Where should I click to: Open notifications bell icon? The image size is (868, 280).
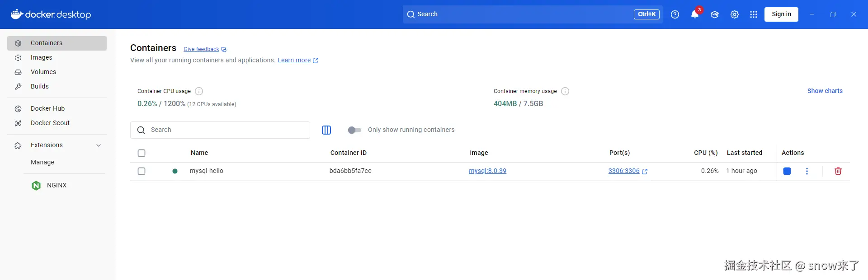pos(695,14)
